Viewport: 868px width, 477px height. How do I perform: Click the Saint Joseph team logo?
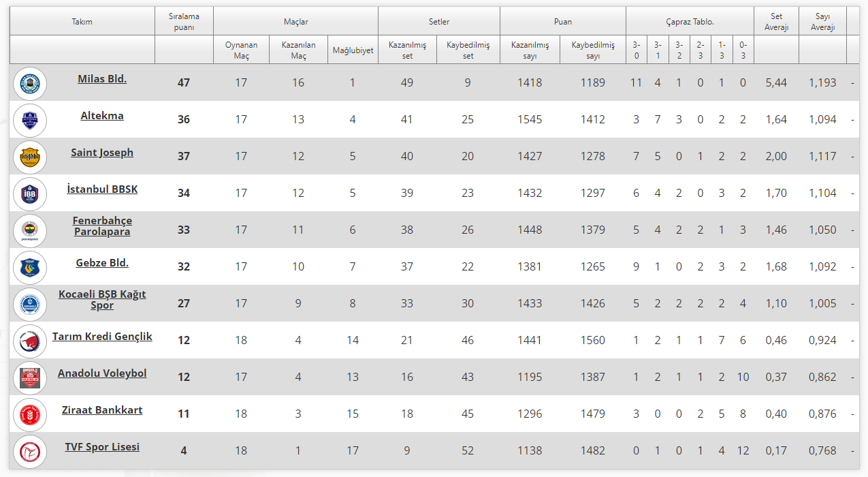coord(30,157)
